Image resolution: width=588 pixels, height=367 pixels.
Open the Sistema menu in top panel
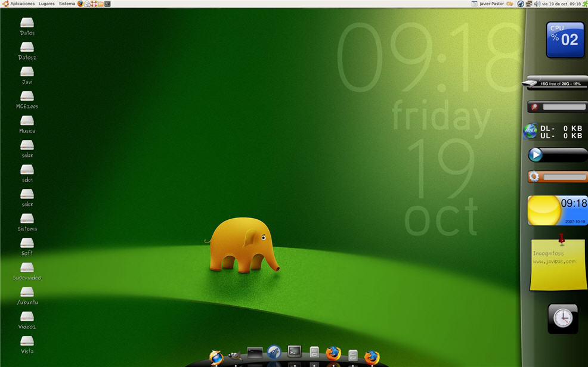click(67, 4)
